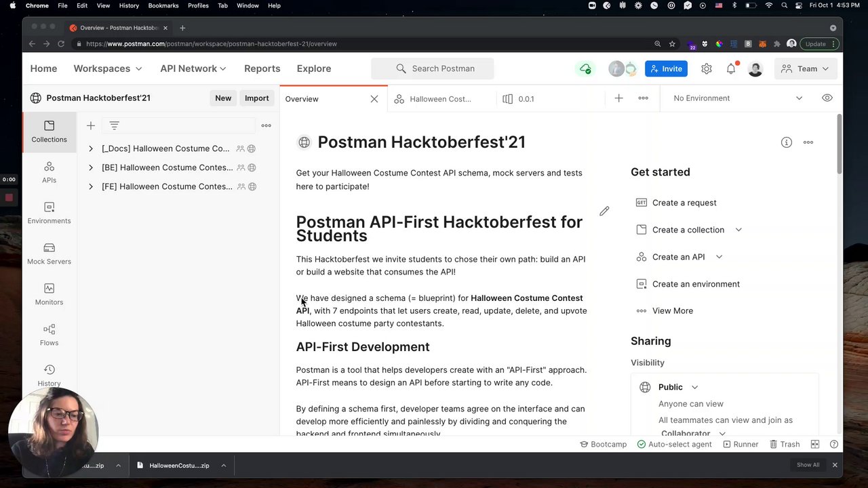Viewport: 868px width, 488px height.
Task: Click the New button
Action: pyautogui.click(x=223, y=98)
